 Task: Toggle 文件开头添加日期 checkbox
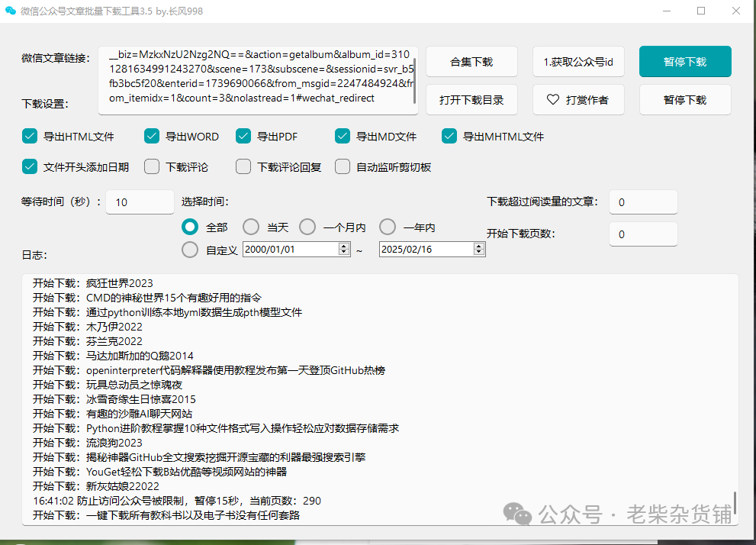30,167
